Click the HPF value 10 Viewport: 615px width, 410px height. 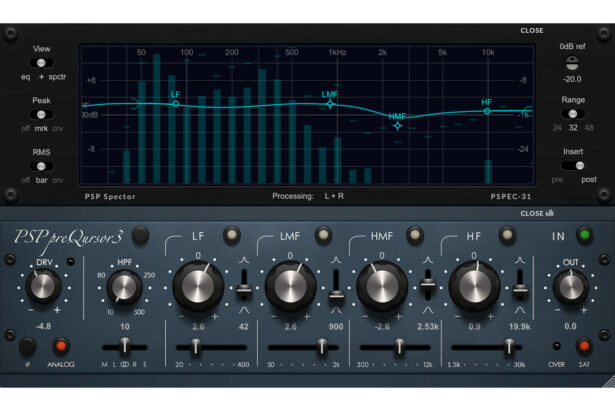point(124,326)
